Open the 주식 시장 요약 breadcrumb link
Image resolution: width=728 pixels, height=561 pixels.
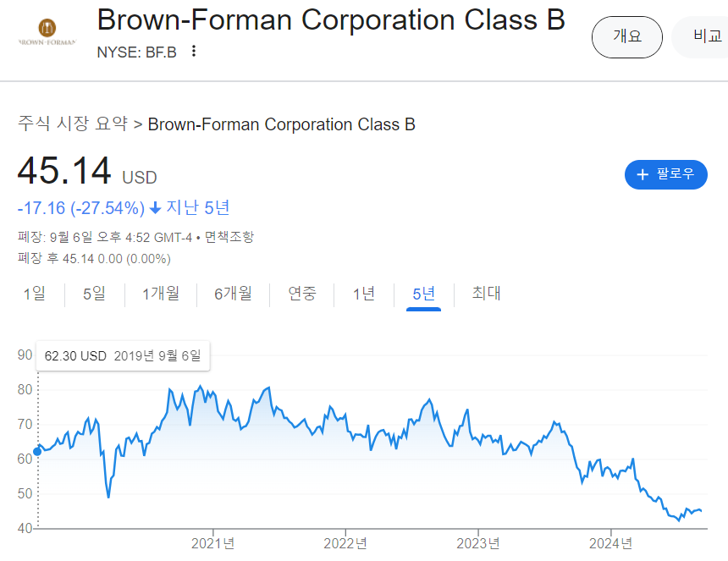point(73,124)
